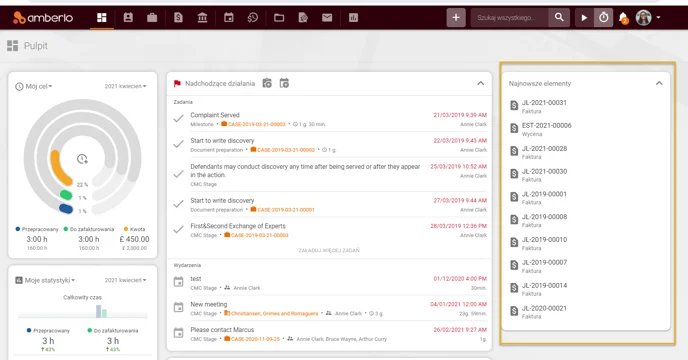The height and width of the screenshot is (360, 688).
Task: Open the 'Please contact Marcus' event
Action: pyautogui.click(x=222, y=330)
